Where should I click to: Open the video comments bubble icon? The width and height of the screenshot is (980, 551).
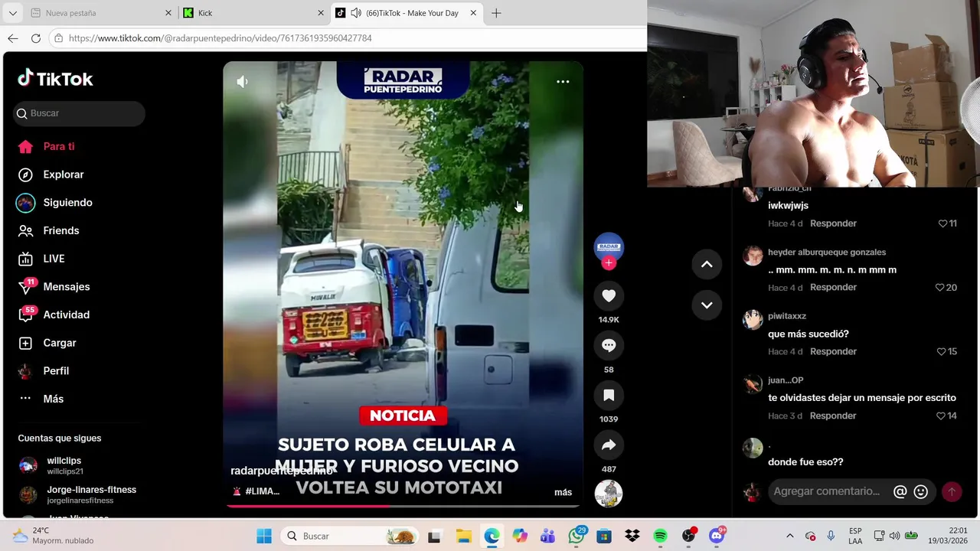[x=609, y=346]
